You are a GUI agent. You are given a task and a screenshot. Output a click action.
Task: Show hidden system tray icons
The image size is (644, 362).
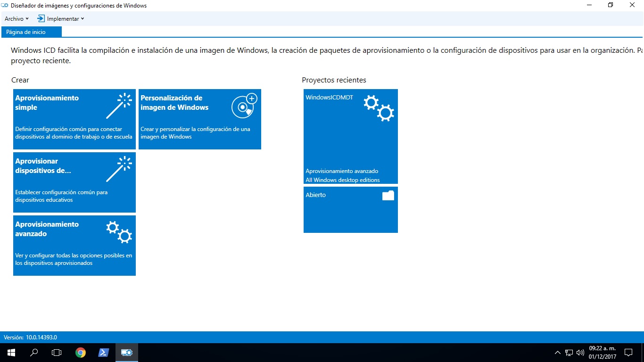click(x=558, y=353)
